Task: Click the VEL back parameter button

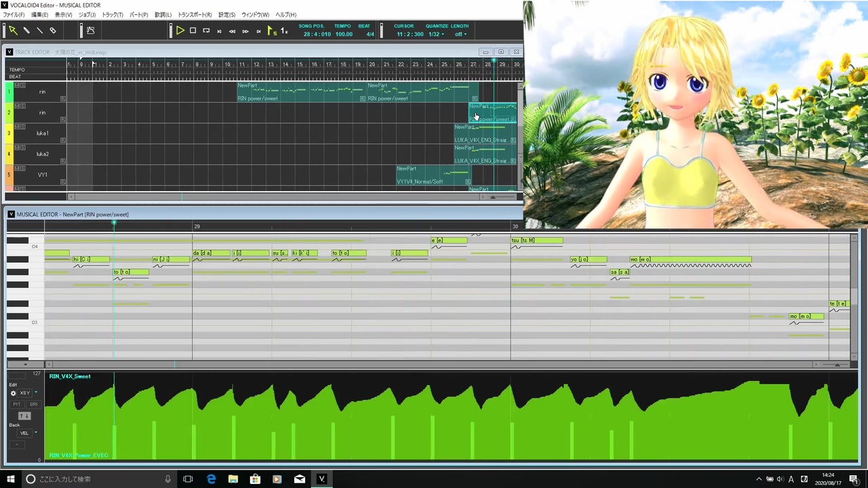Action: tap(24, 433)
